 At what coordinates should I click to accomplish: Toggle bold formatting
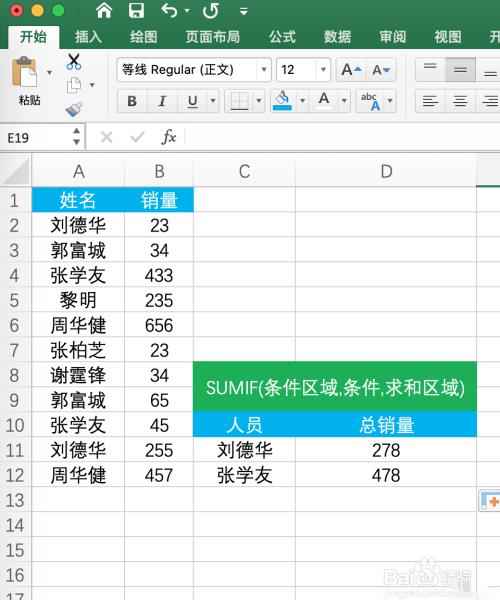[132, 101]
